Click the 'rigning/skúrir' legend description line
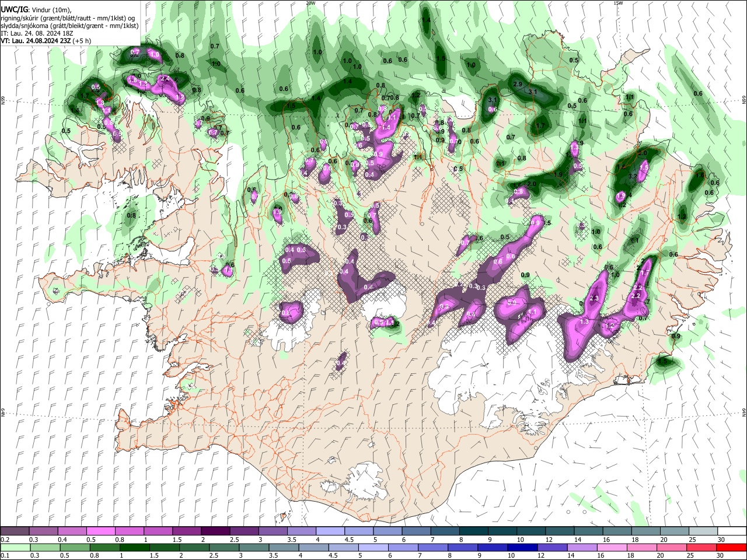 coord(68,18)
